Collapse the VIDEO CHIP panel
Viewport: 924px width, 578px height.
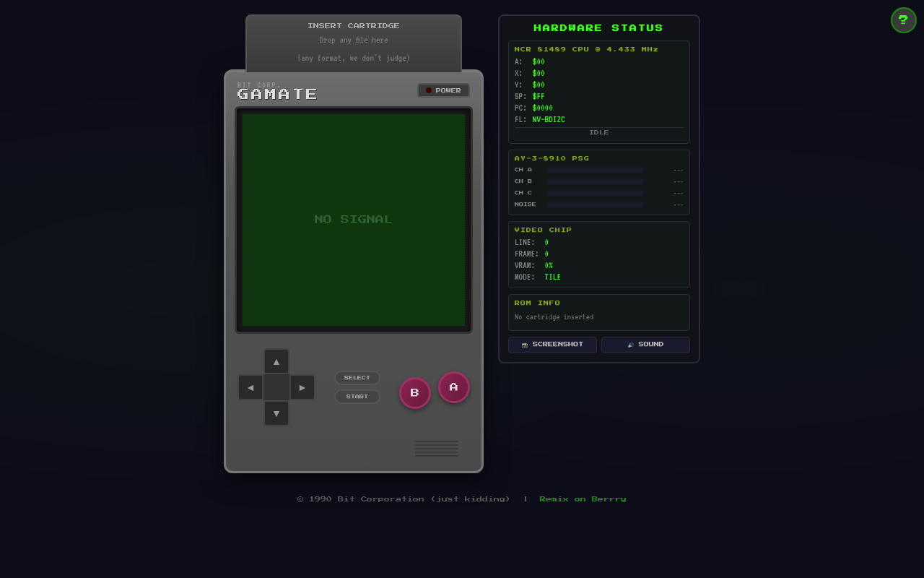pyautogui.click(x=543, y=230)
